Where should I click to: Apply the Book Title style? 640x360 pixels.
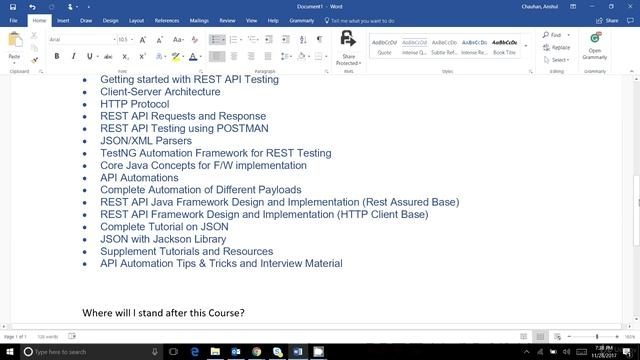504,47
